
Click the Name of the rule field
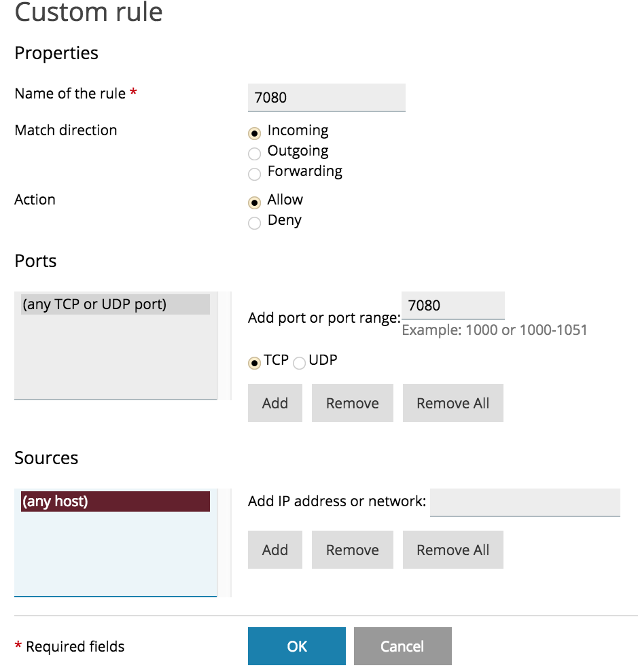(x=326, y=97)
